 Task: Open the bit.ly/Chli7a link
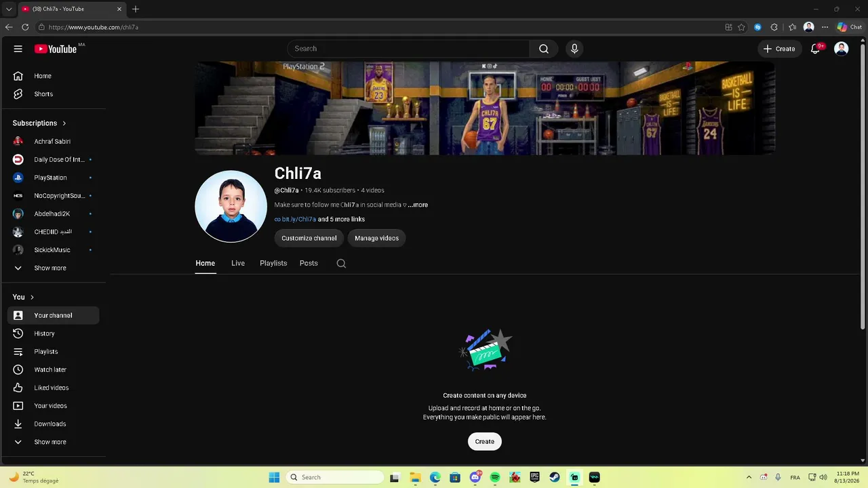click(x=296, y=220)
